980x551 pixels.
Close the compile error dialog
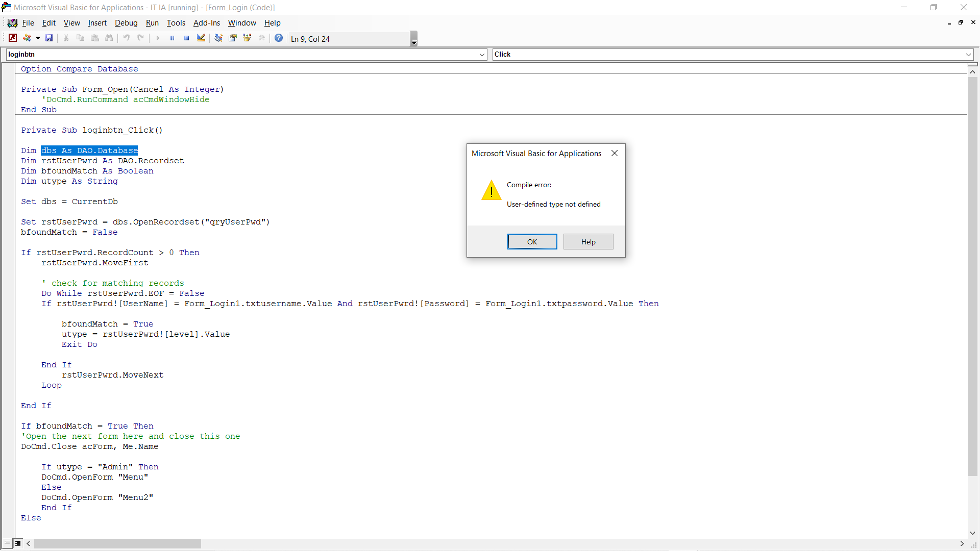coord(615,153)
